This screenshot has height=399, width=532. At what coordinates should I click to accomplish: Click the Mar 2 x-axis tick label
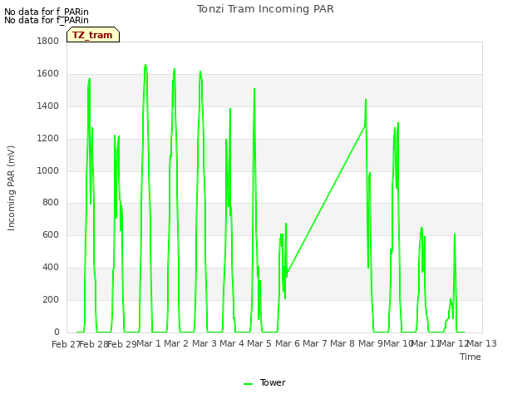click(176, 343)
